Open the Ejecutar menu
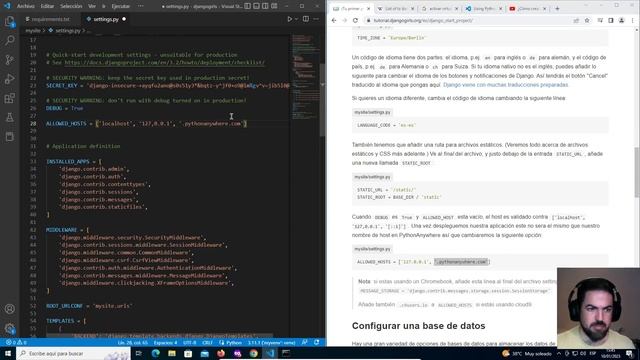The image size is (640, 360). (x=120, y=6)
